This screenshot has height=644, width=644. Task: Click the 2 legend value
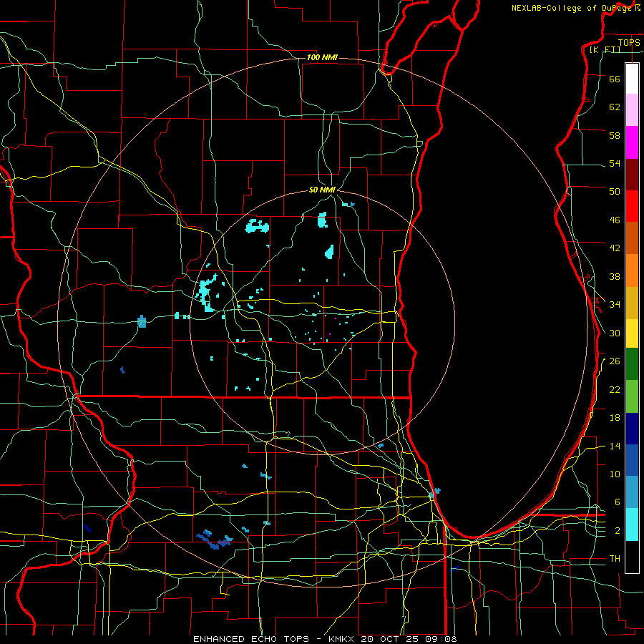click(618, 531)
